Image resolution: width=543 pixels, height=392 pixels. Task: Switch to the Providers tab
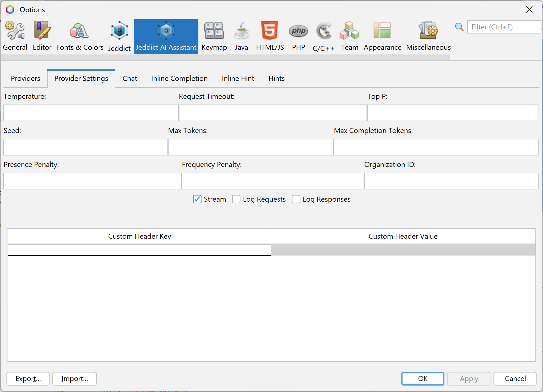(25, 78)
